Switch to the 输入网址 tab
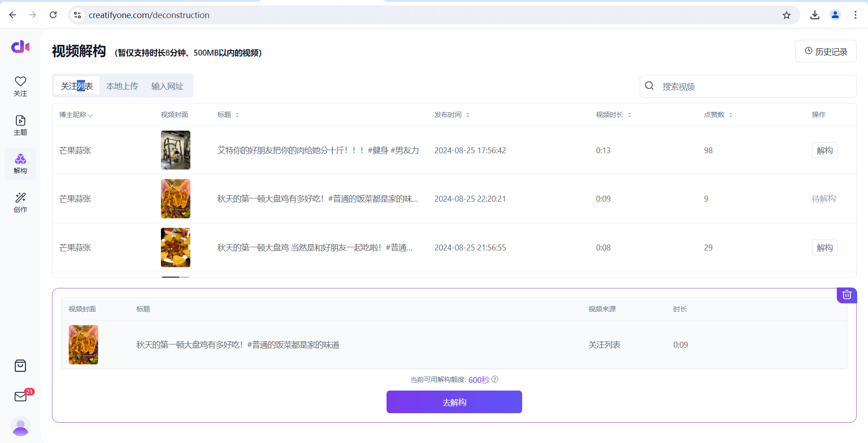The width and height of the screenshot is (868, 443). pyautogui.click(x=167, y=85)
